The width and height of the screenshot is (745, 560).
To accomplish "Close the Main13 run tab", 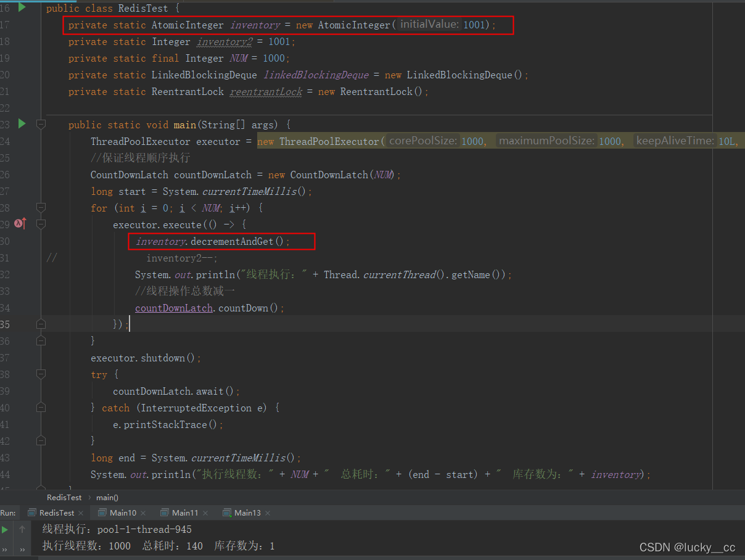I will [x=267, y=513].
